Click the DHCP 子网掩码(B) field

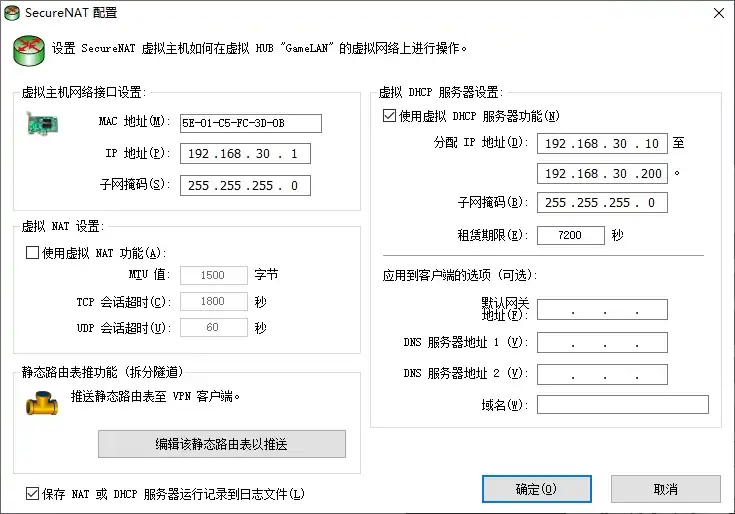(602, 202)
